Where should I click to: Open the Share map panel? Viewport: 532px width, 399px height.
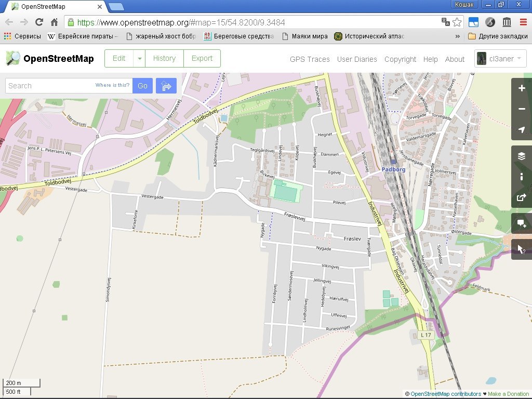pos(522,197)
